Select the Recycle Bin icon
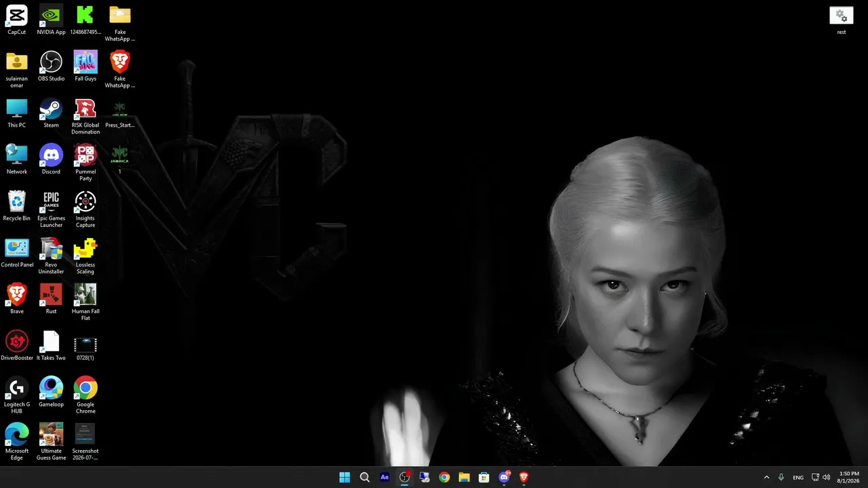Screen dimensions: 868x488 click(x=17, y=207)
